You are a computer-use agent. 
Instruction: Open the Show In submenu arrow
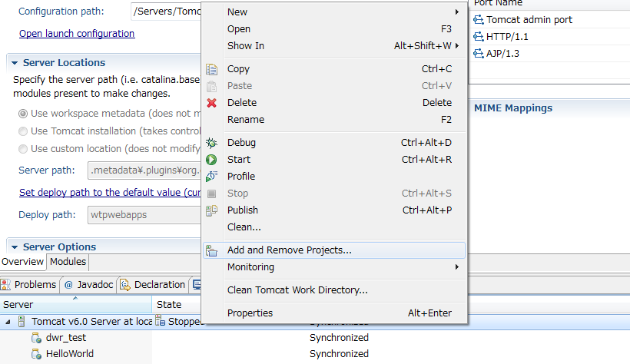(457, 46)
